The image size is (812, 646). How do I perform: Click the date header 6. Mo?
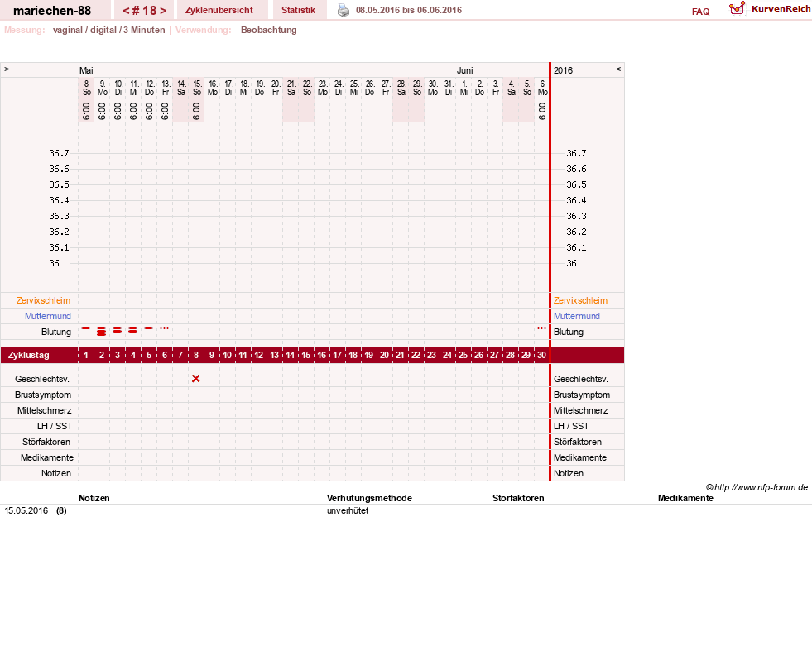543,88
